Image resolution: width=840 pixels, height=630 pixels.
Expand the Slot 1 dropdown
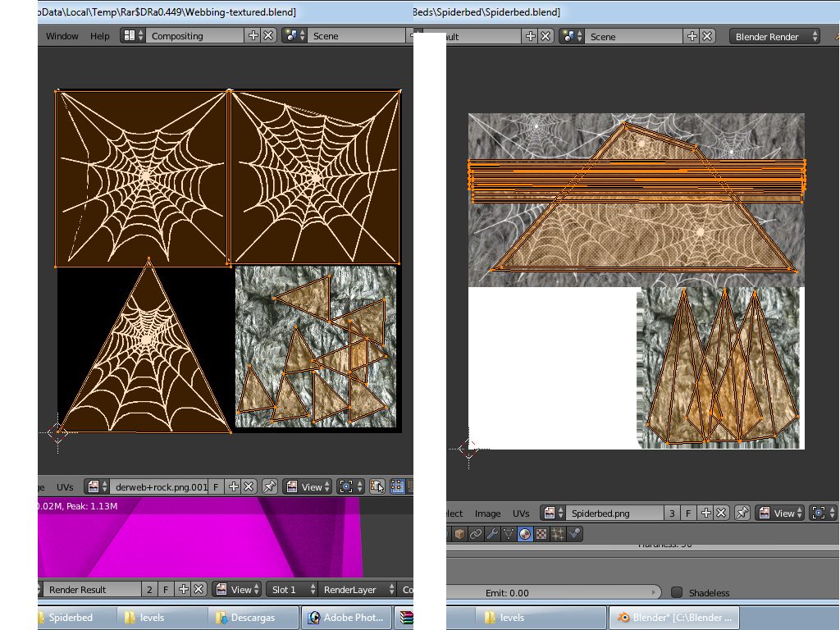click(290, 589)
